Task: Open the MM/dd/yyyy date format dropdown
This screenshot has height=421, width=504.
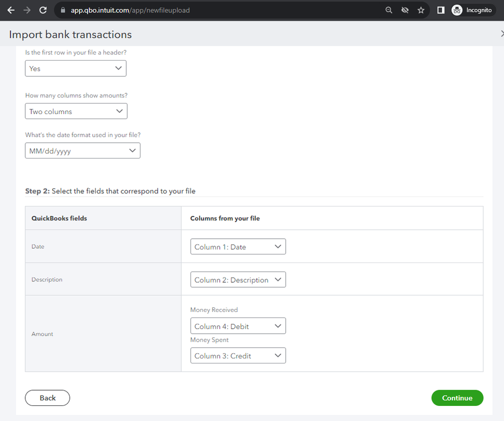Action: 83,151
